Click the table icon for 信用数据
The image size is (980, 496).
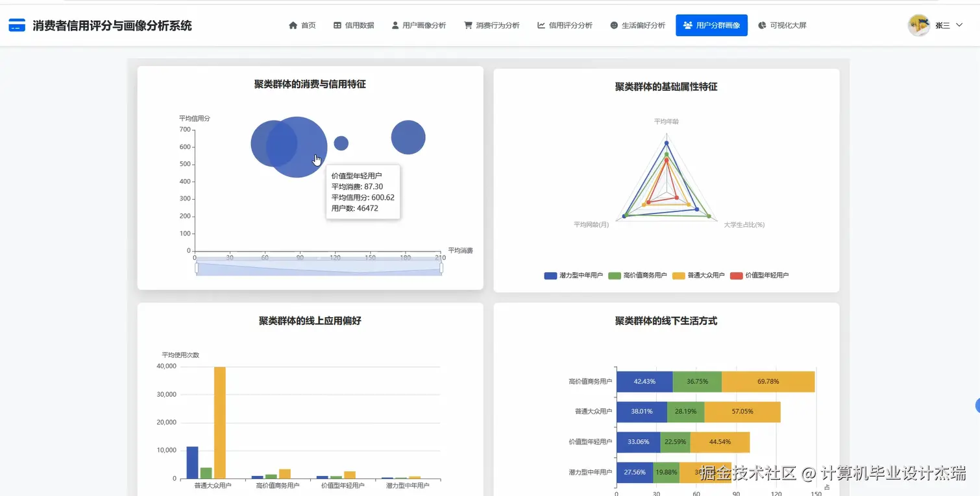pyautogui.click(x=337, y=25)
